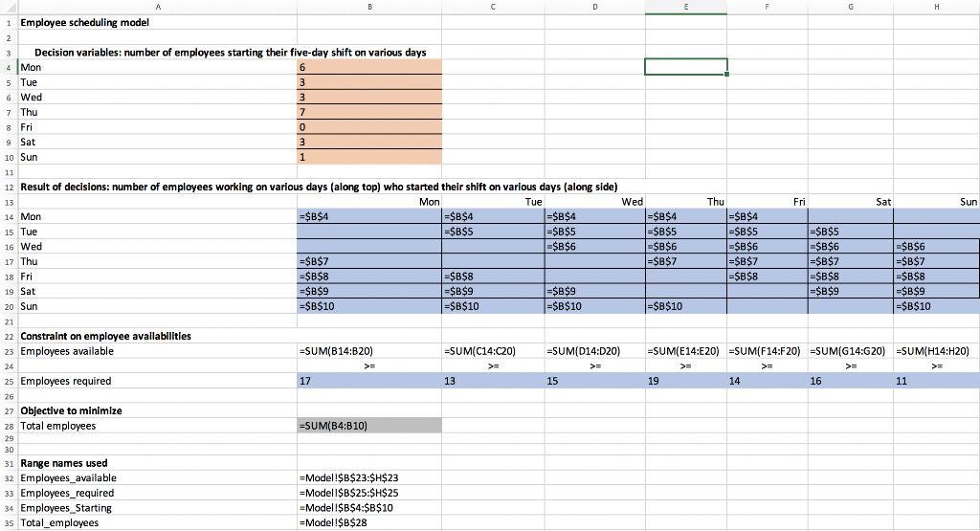Select the =Model!$B$4:$B$10 range cell
This screenshot has height=531, width=980.
tap(369, 508)
